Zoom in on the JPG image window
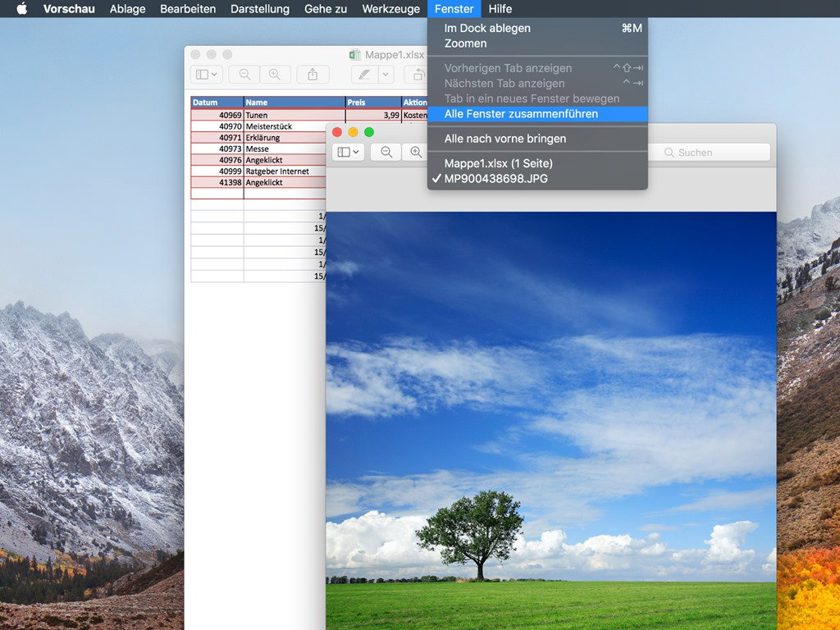 coord(416,153)
